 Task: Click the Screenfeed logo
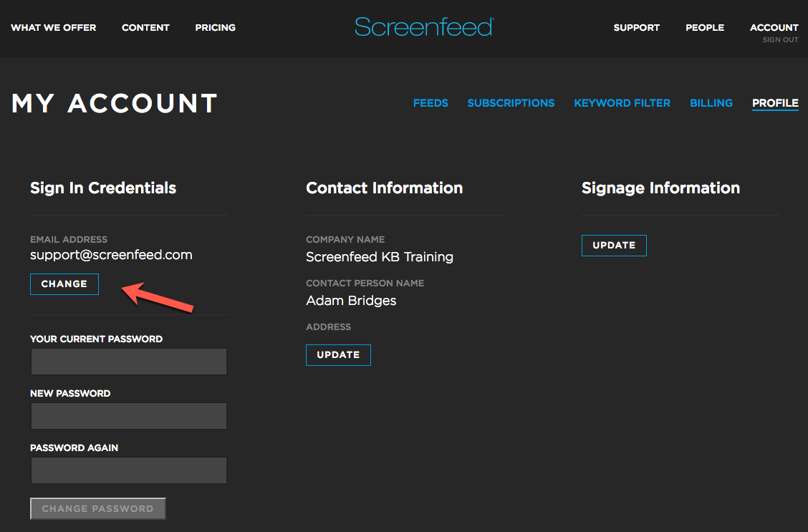click(x=423, y=27)
